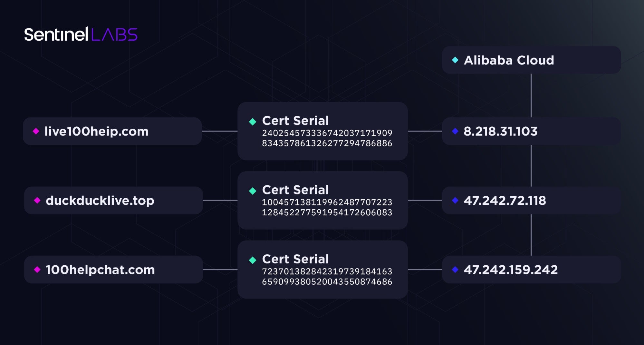Screen dimensions: 644x345
Task: Select green diamond of Cert Serial starting 1004571
Action: point(253,191)
